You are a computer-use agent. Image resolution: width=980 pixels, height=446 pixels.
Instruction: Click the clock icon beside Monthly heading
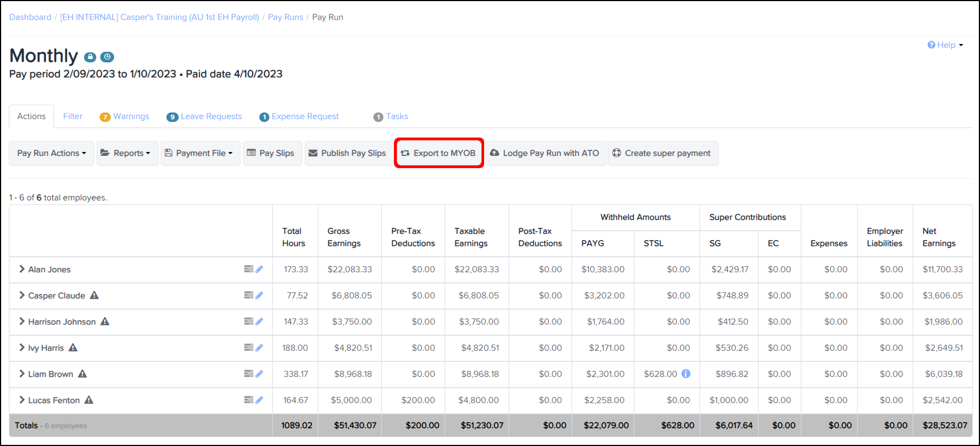(107, 57)
